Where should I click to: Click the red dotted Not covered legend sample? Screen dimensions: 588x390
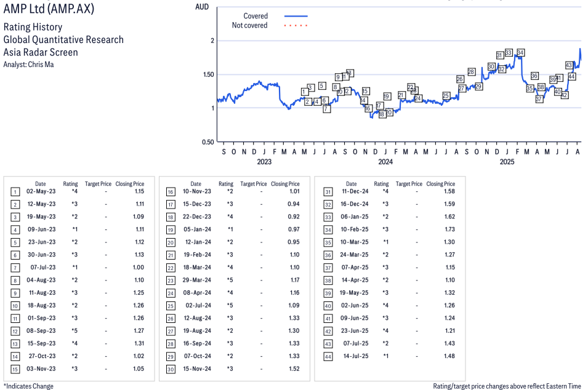point(296,25)
